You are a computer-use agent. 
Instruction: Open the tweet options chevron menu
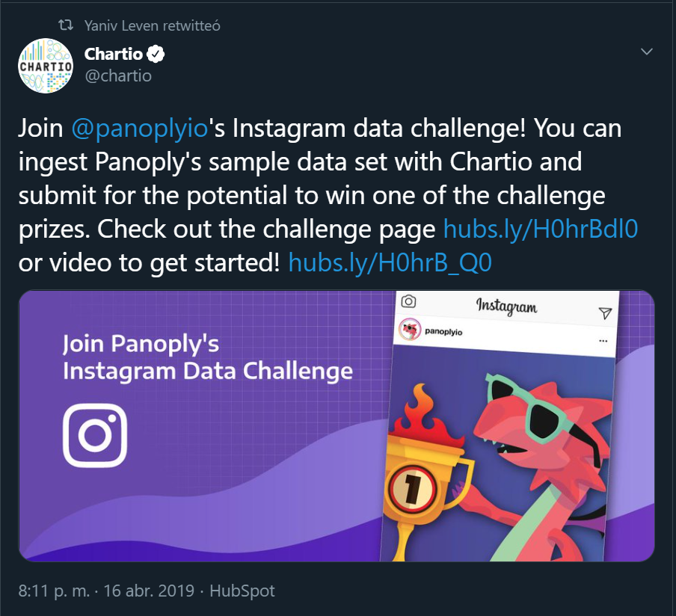[647, 52]
